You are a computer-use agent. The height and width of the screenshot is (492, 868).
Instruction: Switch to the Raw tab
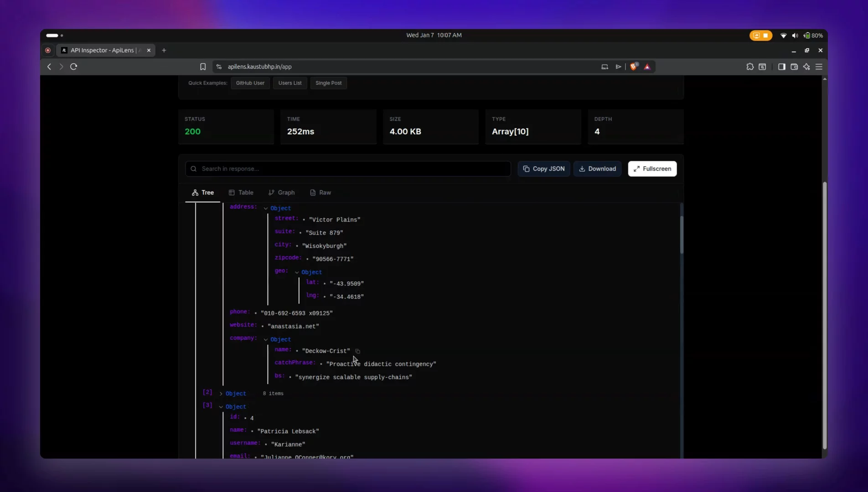[x=320, y=192]
